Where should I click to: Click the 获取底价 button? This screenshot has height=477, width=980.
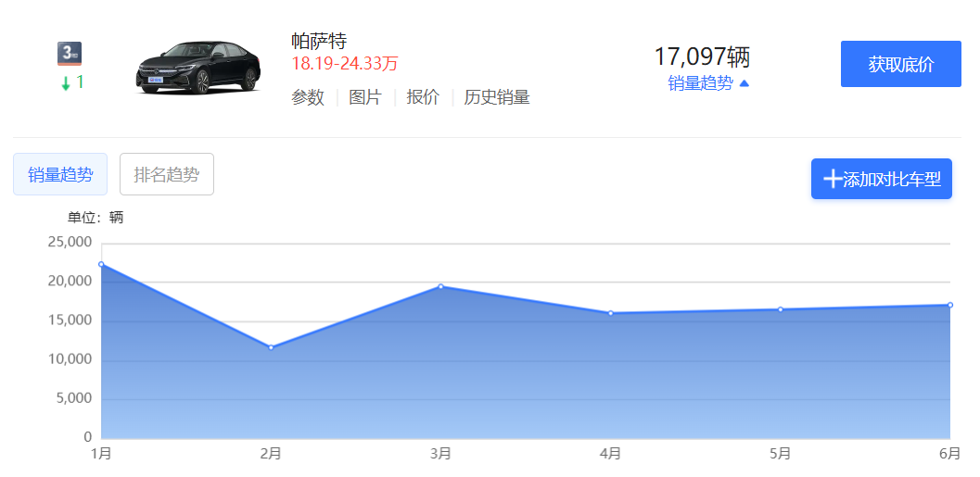pyautogui.click(x=900, y=64)
